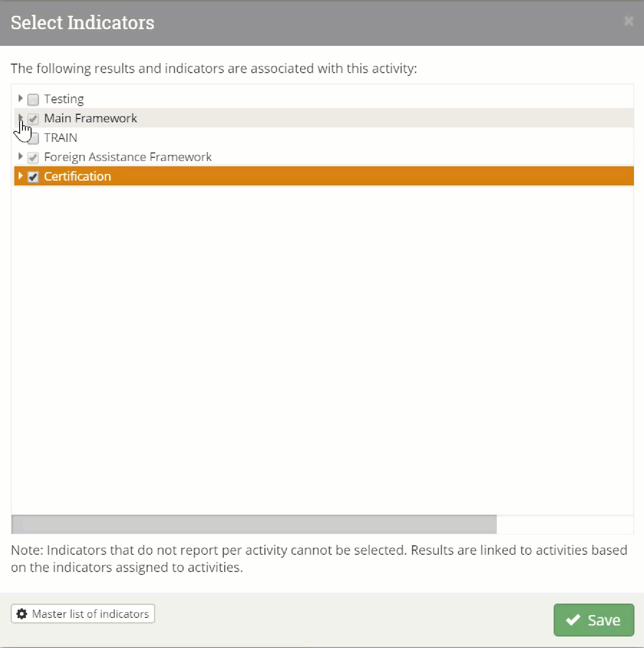644x648 pixels.
Task: Save the selected indicators
Action: click(x=594, y=620)
